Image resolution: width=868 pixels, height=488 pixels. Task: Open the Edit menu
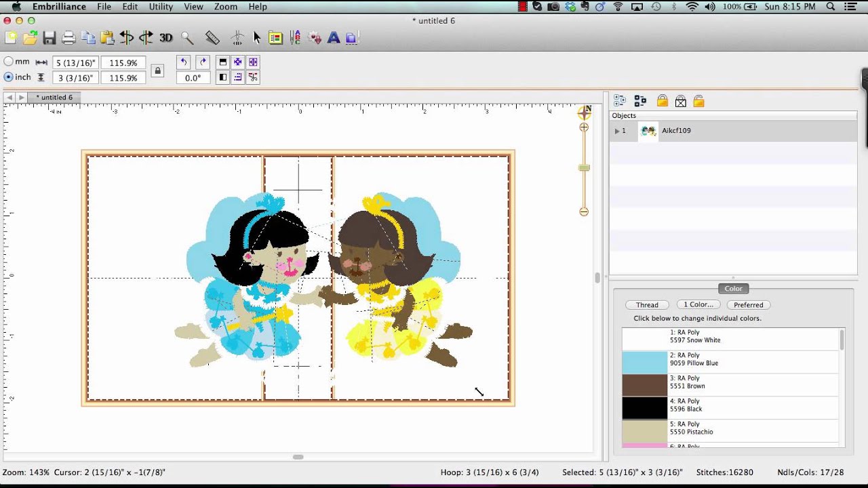pyautogui.click(x=130, y=6)
